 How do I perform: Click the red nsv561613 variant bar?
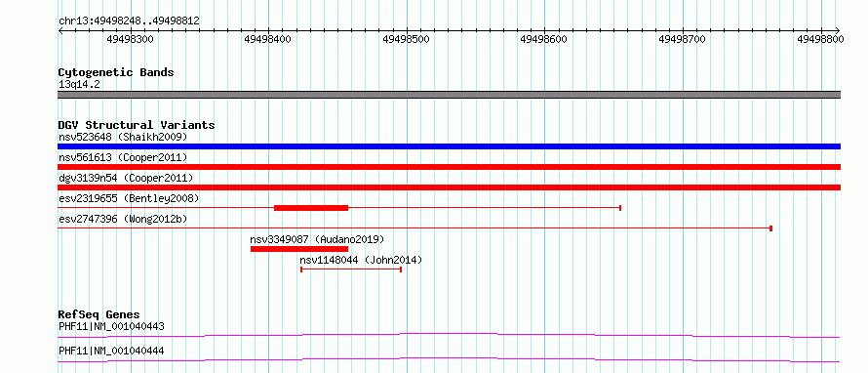(449, 167)
